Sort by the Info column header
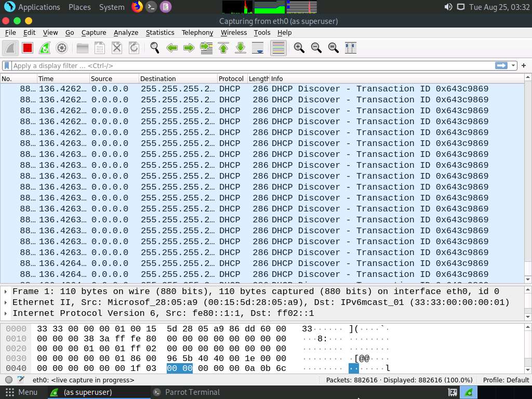Image resolution: width=532 pixels, height=399 pixels. 397,79
